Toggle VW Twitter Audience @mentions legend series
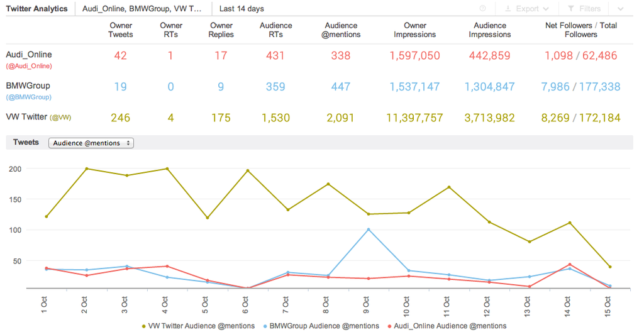Viewport: 644px width, 332px height. tap(199, 326)
